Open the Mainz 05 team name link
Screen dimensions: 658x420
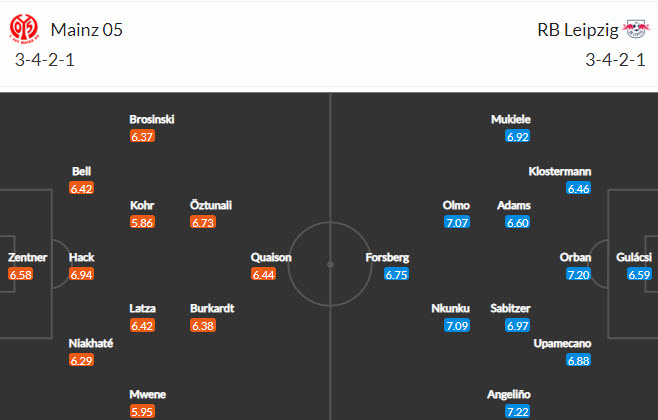tap(87, 30)
